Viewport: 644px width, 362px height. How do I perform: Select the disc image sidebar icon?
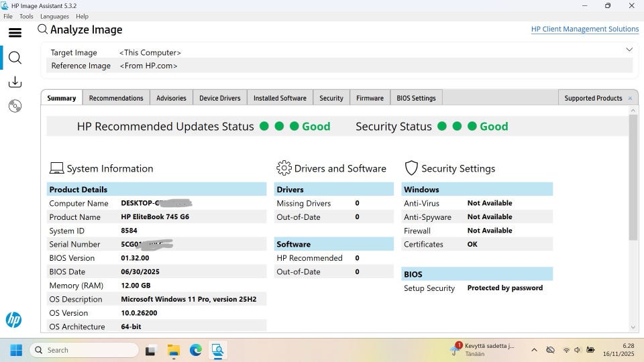15,106
